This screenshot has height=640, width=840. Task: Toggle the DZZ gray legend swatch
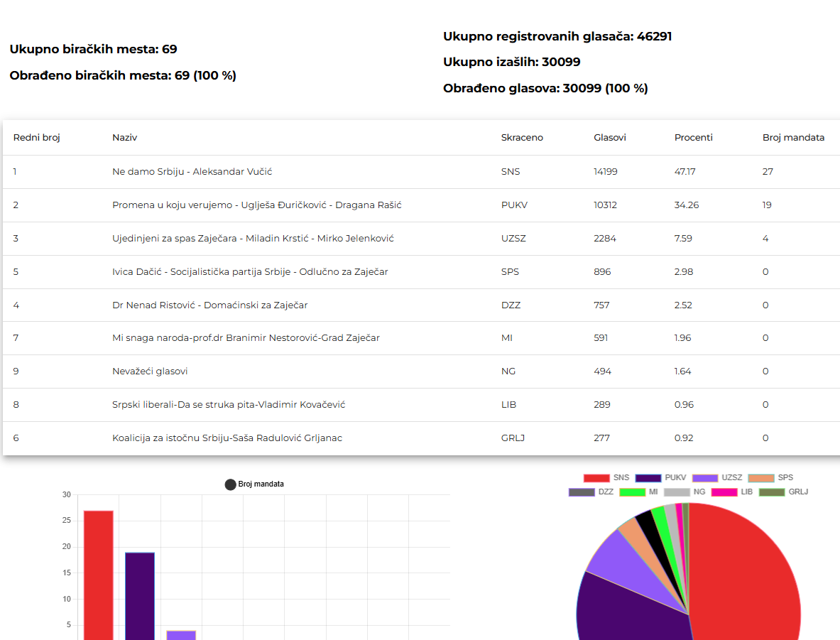coord(582,492)
